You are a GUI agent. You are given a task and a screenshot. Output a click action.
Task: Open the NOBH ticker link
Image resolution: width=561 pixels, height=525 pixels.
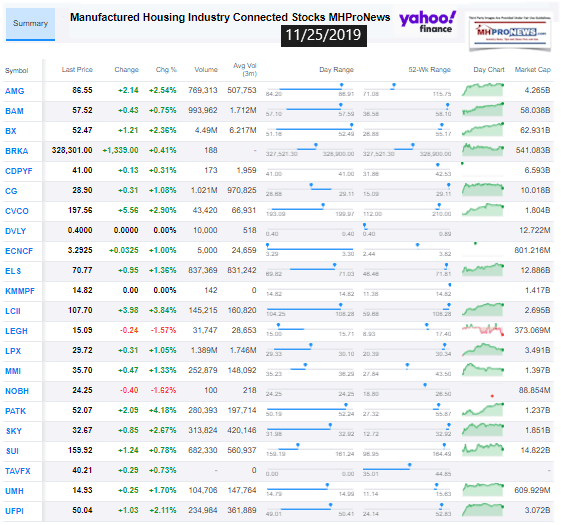(17, 391)
